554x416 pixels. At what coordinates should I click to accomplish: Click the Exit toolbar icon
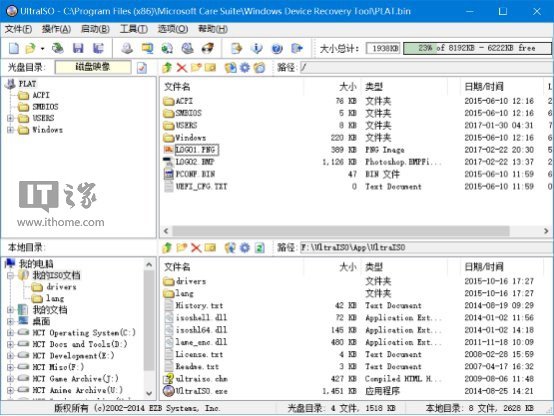point(297,48)
